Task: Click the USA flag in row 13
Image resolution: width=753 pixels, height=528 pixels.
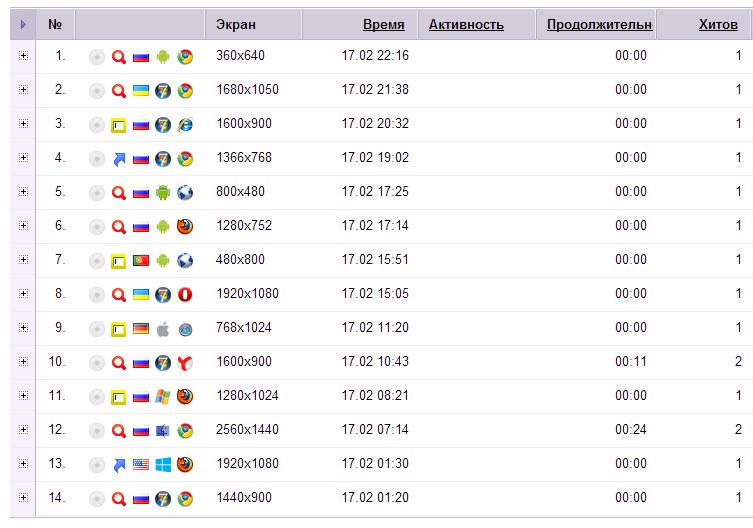Action: coord(141,465)
